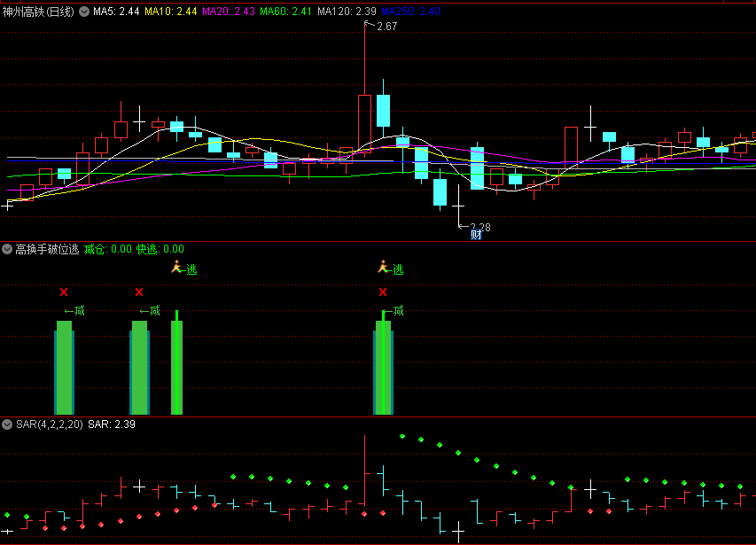Viewport: 756px width, 545px height.
Task: Click the SAR(4,2,2,20) indicator name
Action: 50,424
